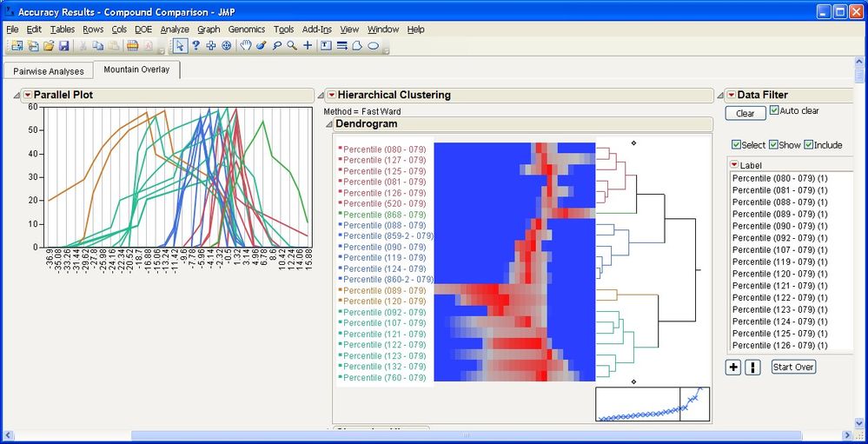Viewport: 868px width, 444px height.
Task: Click the New Script toolbar icon
Action: [33, 46]
